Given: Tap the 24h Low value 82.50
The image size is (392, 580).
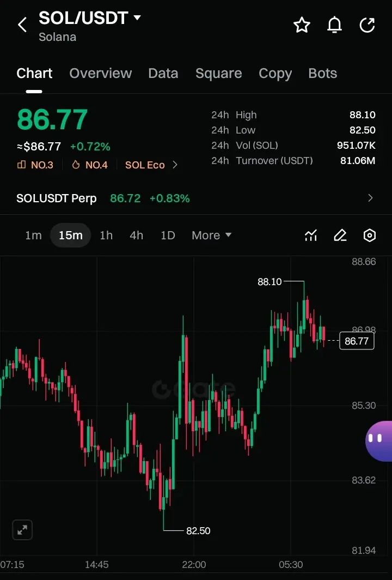Looking at the screenshot, I should [x=363, y=130].
